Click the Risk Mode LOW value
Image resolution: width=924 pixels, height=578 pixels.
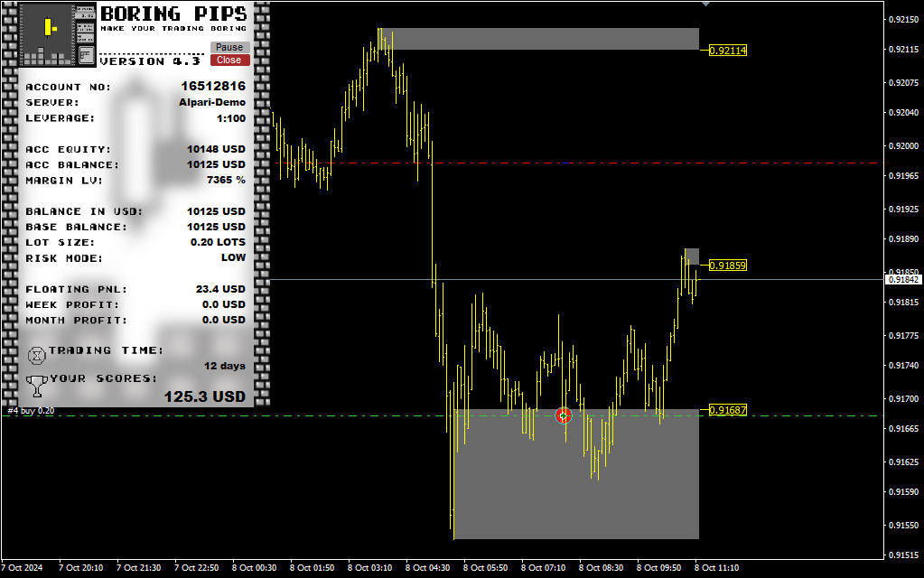pos(233,258)
